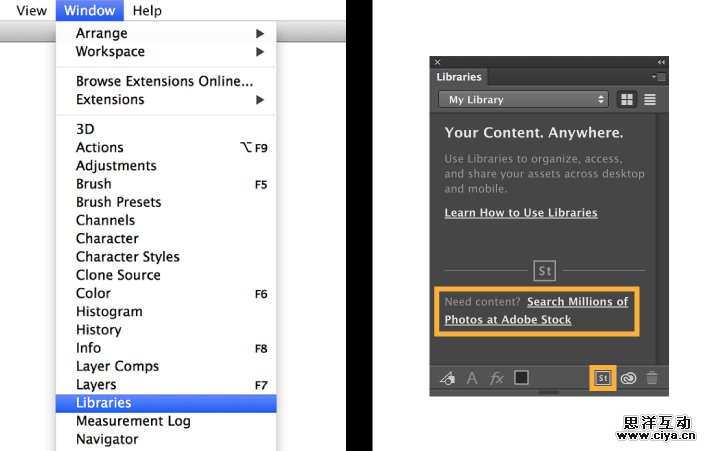Viewport: 725px width, 451px height.
Task: Click the Creative Cloud sync icon
Action: click(x=628, y=378)
